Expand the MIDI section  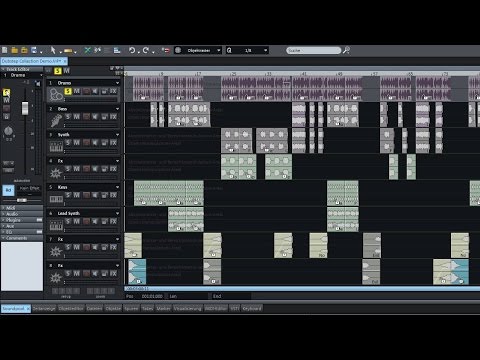coord(22,208)
